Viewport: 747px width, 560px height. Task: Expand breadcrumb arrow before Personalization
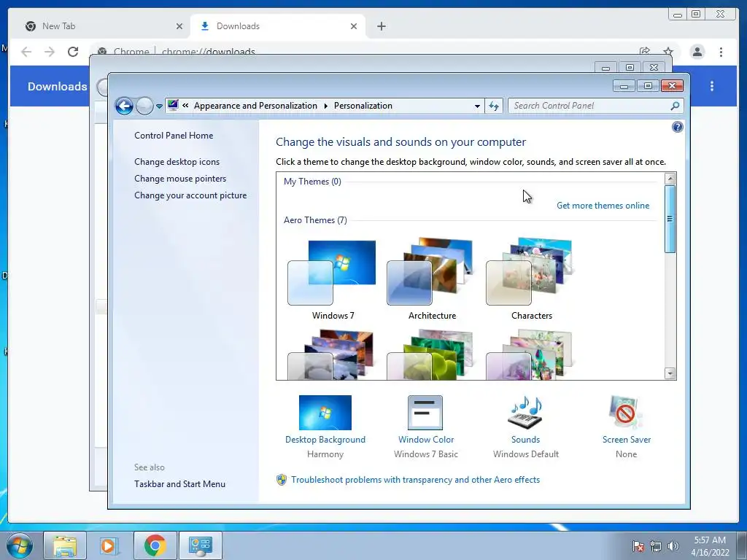tap(326, 106)
